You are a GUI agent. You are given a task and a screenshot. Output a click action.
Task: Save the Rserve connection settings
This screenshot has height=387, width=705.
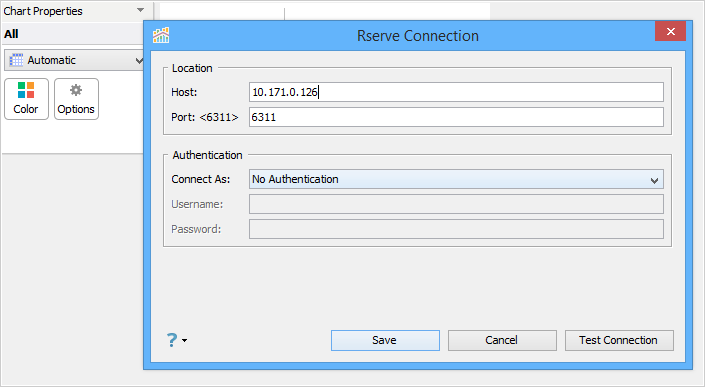click(x=385, y=340)
